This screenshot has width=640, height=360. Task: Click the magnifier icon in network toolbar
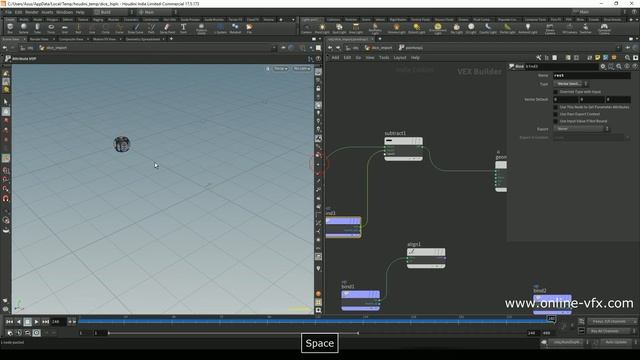click(627, 58)
